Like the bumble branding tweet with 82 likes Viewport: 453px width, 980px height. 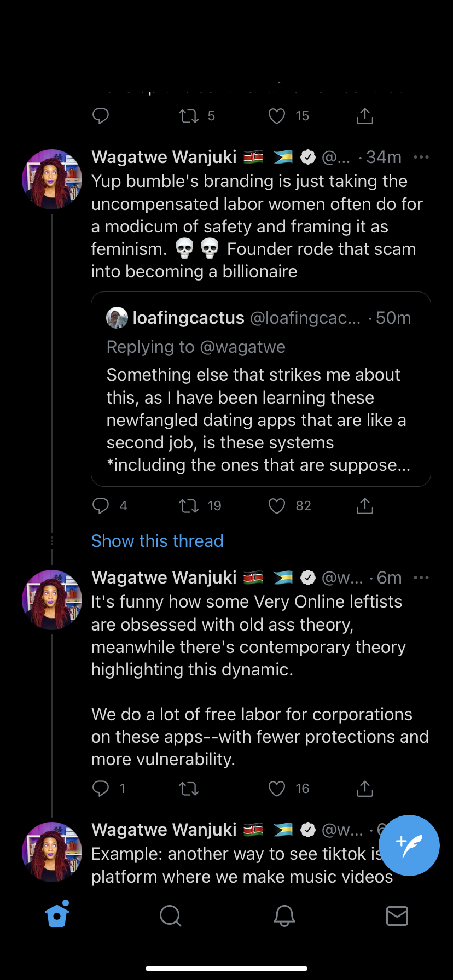point(277,506)
